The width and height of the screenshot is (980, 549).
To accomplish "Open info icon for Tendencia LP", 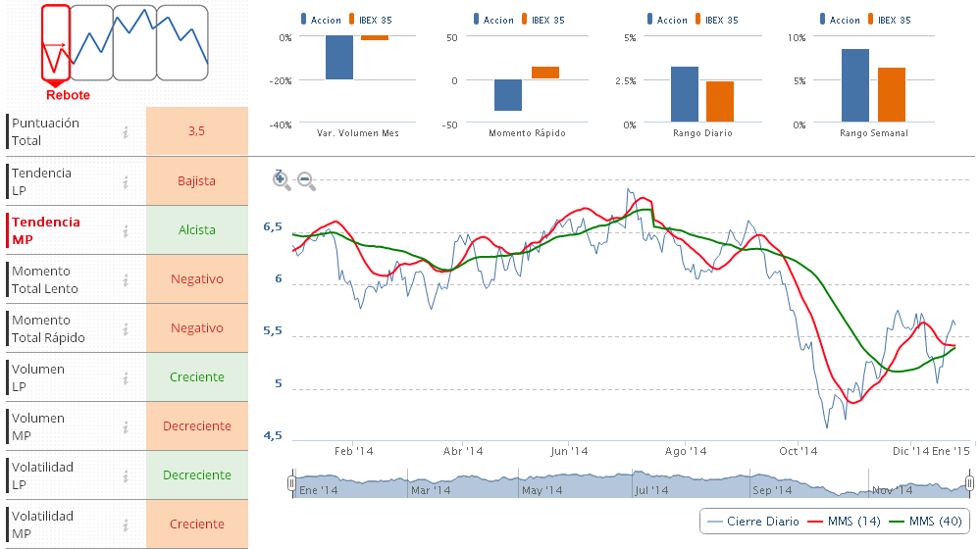I will pyautogui.click(x=126, y=181).
